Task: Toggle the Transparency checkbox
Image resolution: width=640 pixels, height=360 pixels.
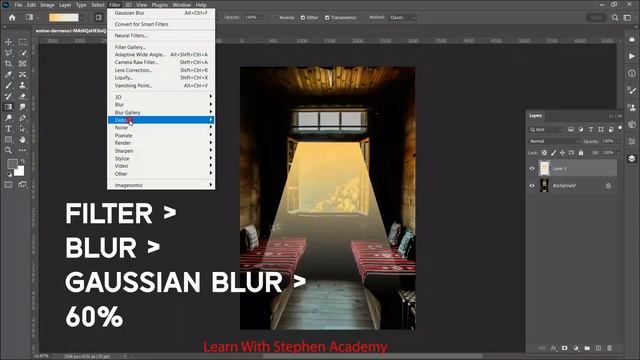Action: click(327, 18)
